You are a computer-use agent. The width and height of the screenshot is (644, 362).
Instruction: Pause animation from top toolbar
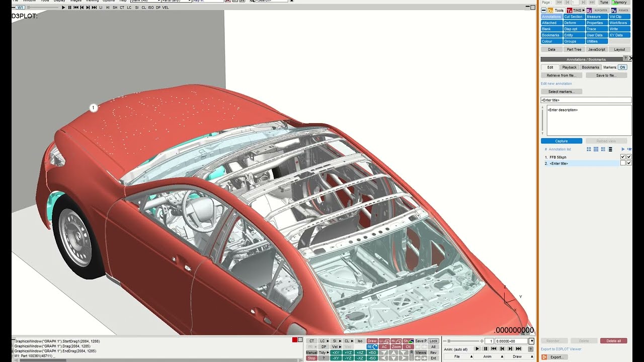69,8
